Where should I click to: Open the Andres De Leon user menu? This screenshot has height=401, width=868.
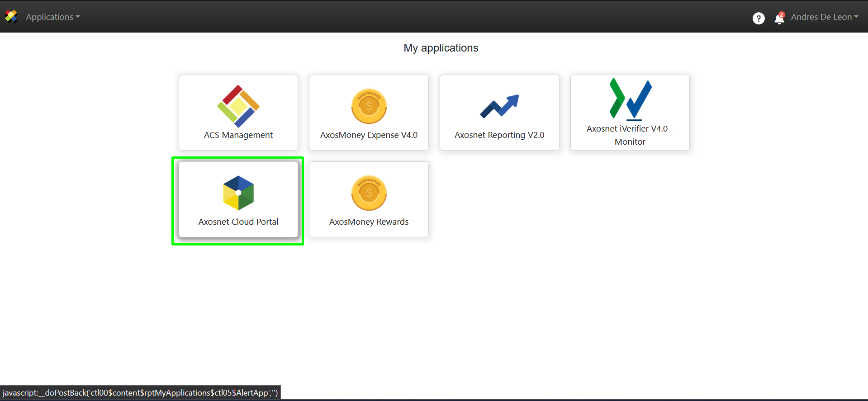pyautogui.click(x=821, y=17)
